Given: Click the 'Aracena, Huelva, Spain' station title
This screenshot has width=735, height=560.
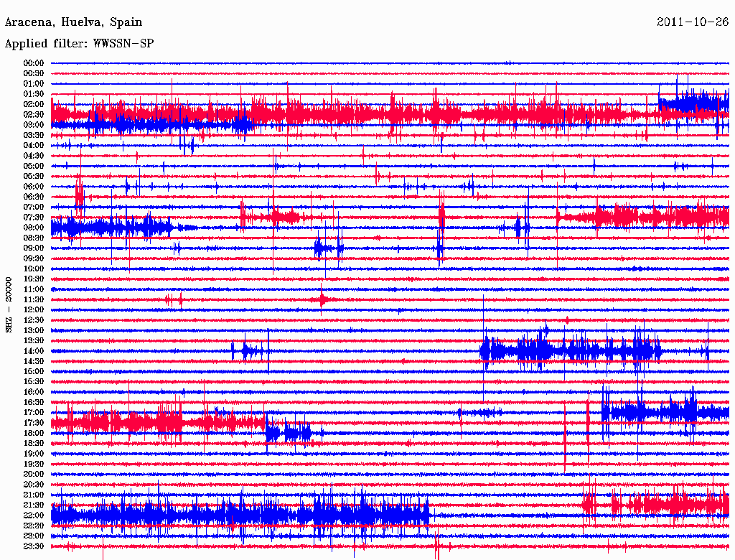Looking at the screenshot, I should [x=73, y=22].
